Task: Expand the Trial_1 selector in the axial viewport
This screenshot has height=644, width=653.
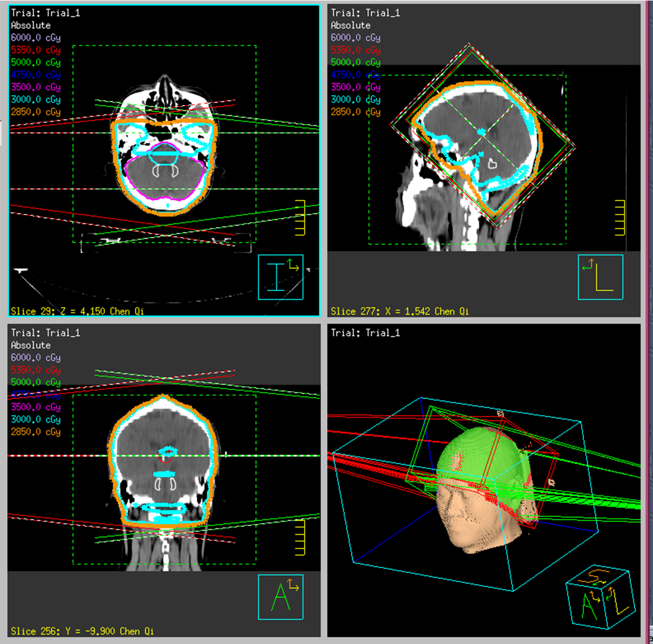Action: (x=46, y=13)
